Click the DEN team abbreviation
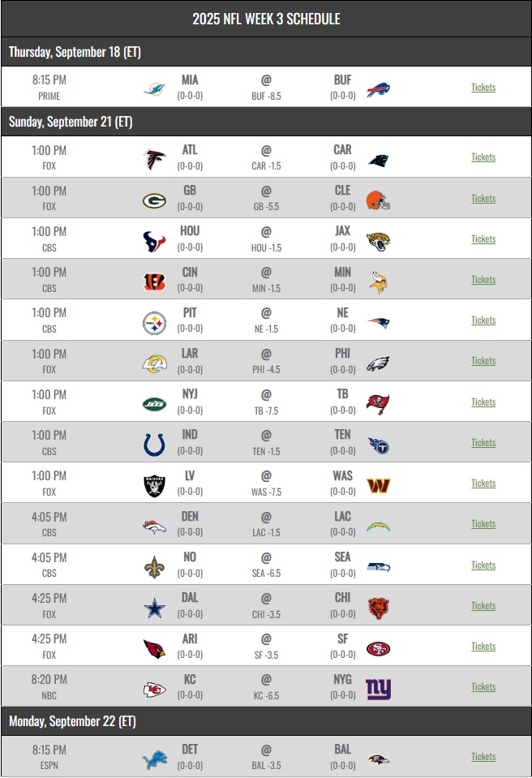The height and width of the screenshot is (778, 532). click(x=190, y=517)
